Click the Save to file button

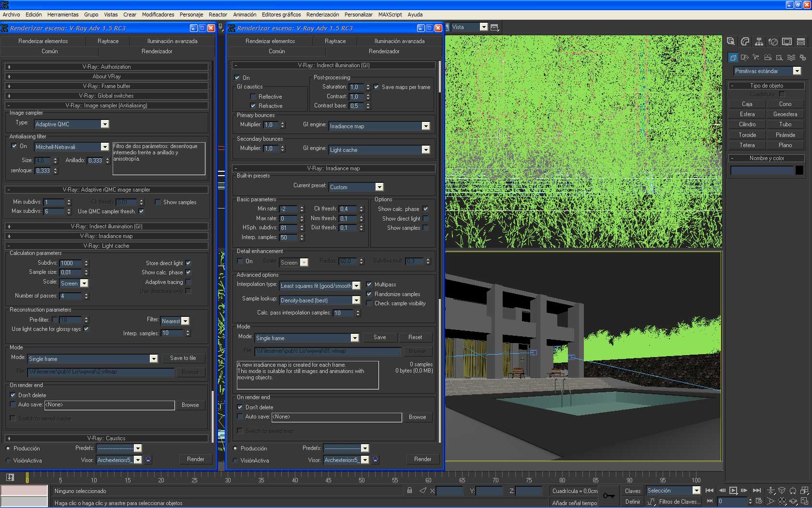pyautogui.click(x=183, y=358)
